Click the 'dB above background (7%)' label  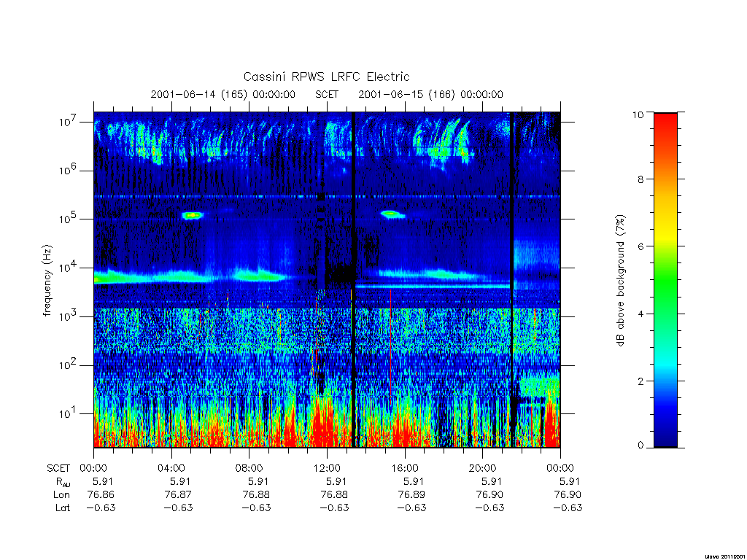620,281
